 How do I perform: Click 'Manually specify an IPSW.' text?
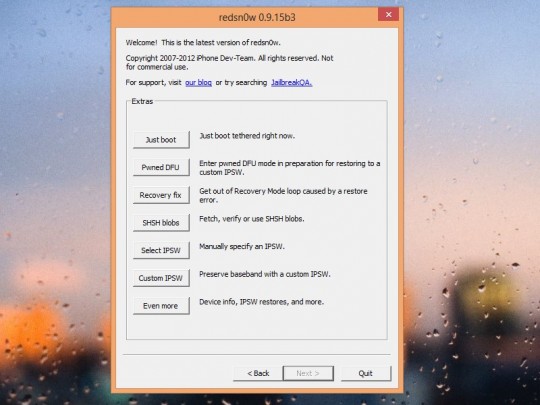(x=242, y=247)
